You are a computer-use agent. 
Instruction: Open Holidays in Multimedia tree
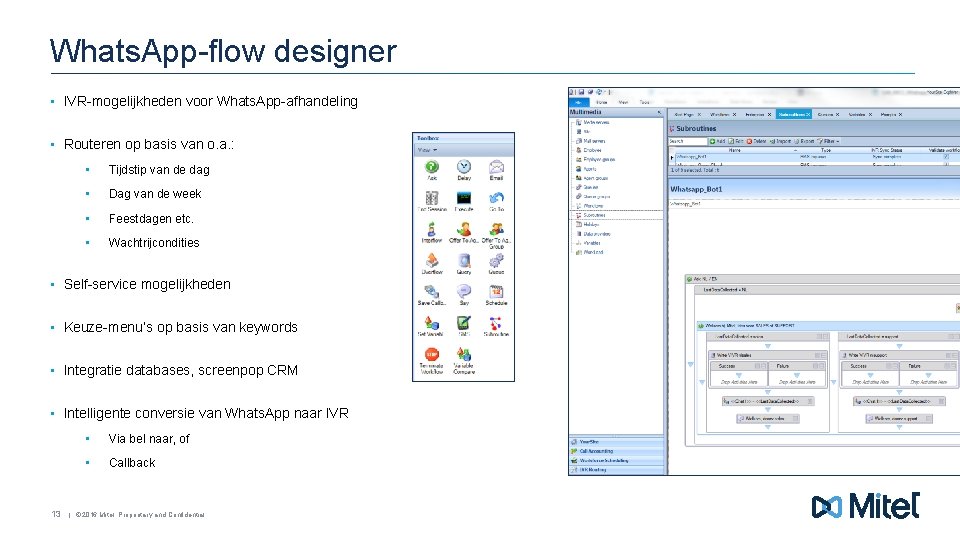pos(588,225)
